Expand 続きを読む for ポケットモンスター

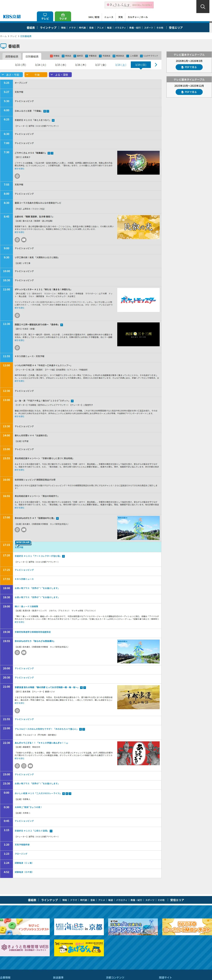point(19,308)
